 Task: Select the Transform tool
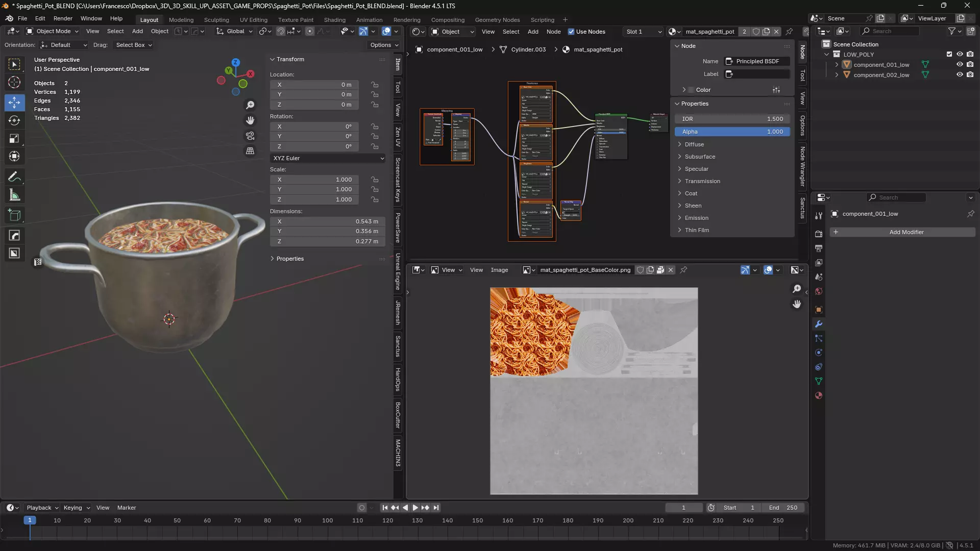[x=14, y=156]
